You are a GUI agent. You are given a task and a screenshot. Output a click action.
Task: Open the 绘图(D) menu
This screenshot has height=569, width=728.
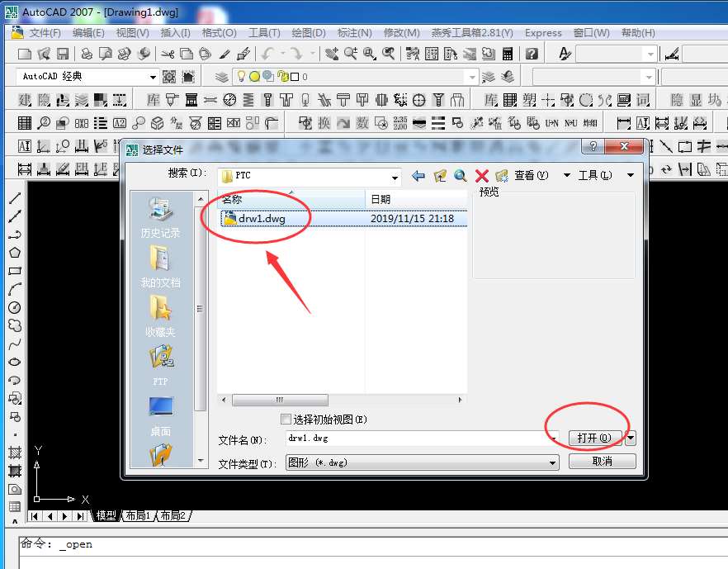click(309, 33)
